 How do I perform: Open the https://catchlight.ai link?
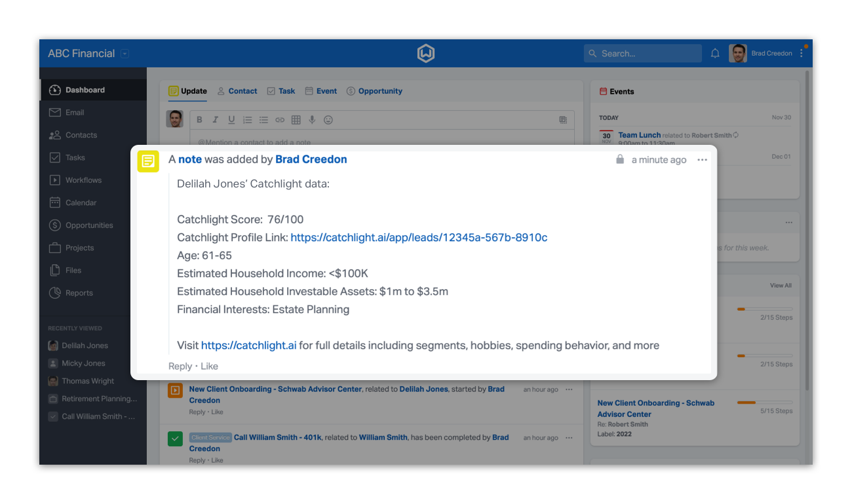(x=248, y=345)
